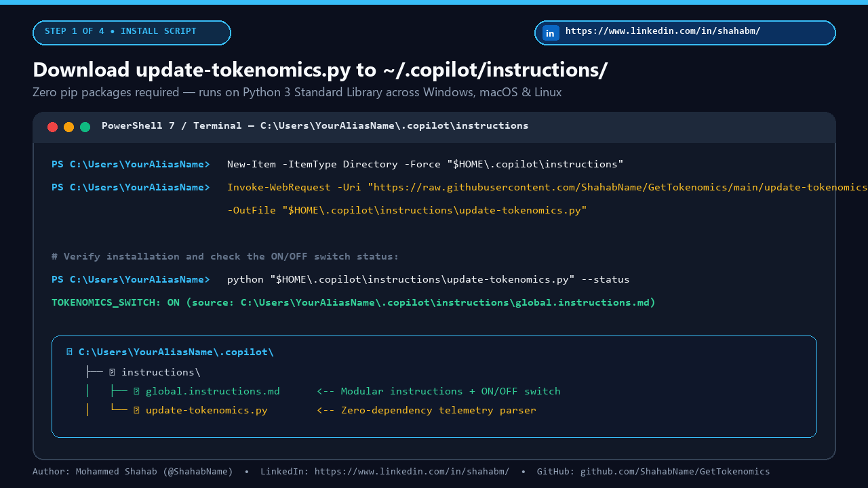Screen dimensions: 868x488
Task: Click the Zero pip packages required subtitle
Action: click(297, 92)
